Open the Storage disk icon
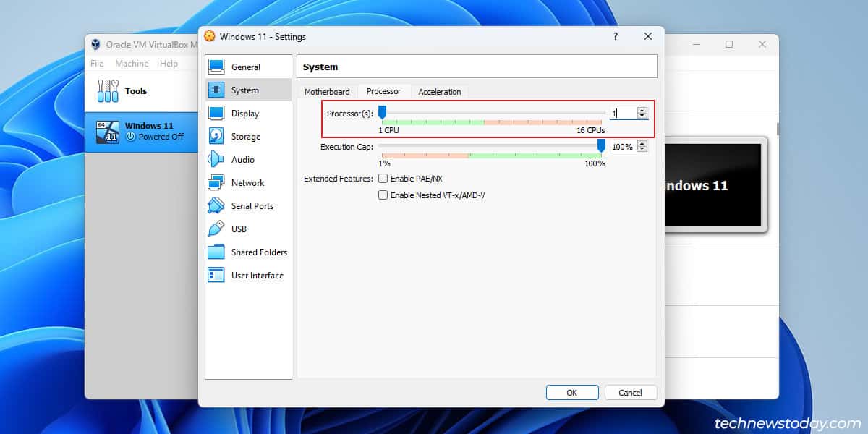This screenshot has width=868, height=434. (216, 137)
